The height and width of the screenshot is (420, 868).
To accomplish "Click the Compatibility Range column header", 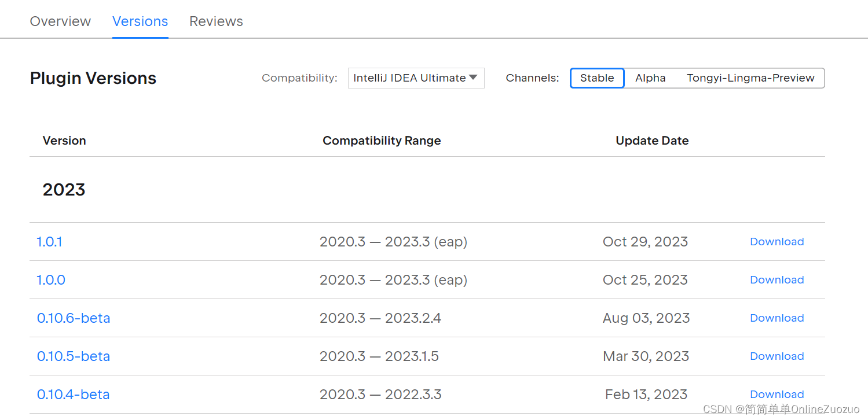I will [382, 141].
